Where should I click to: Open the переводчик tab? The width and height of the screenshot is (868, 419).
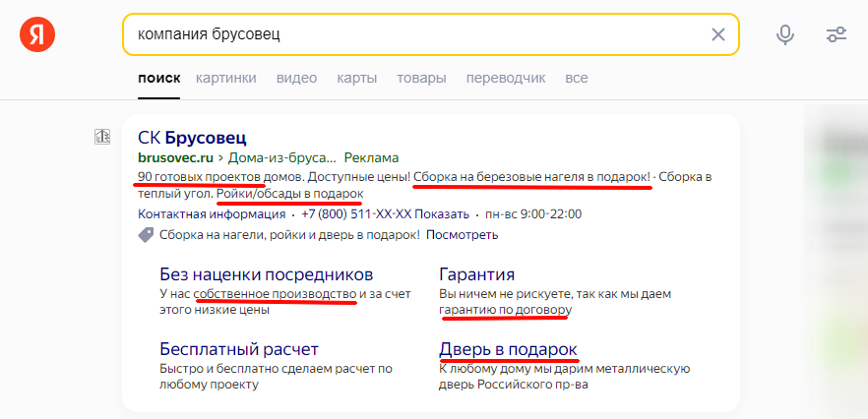pos(506,78)
